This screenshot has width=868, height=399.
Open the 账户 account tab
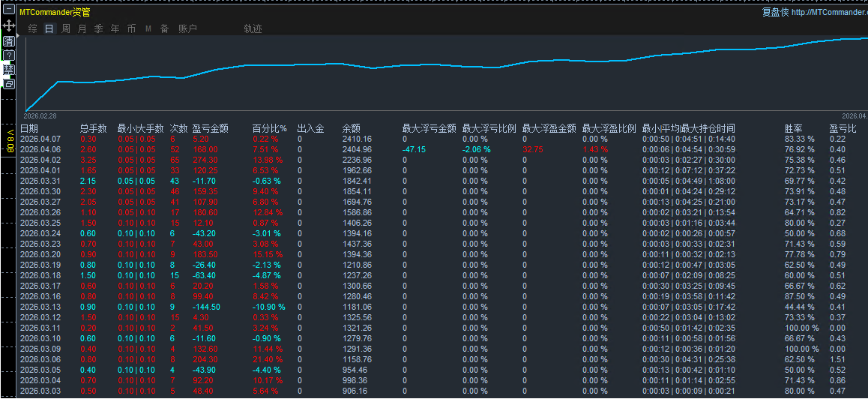187,28
